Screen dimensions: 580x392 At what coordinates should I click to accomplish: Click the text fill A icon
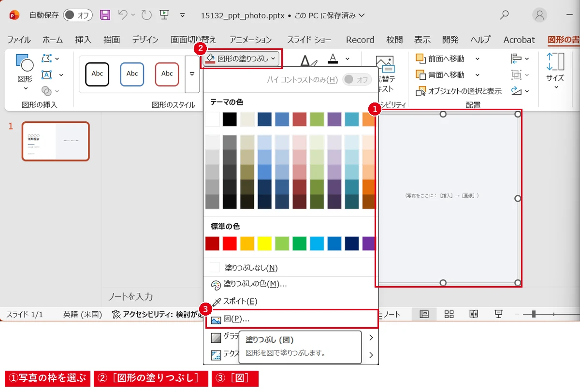(x=333, y=59)
